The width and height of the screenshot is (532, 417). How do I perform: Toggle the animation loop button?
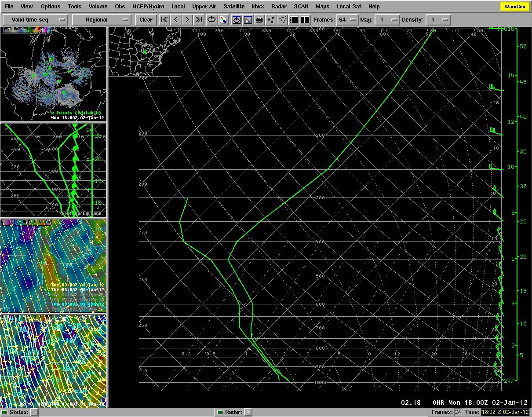211,19
